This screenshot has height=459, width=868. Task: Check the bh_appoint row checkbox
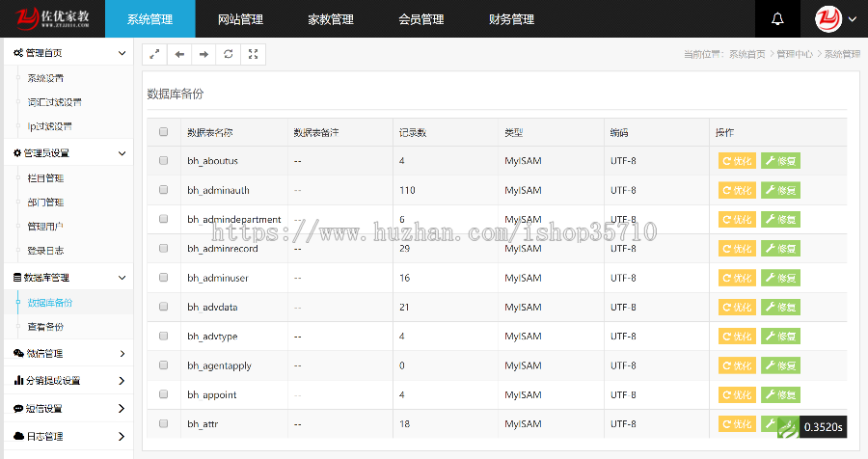163,394
